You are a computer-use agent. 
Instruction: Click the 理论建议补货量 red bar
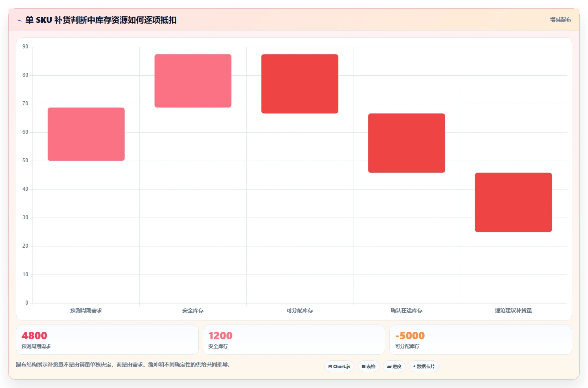pos(513,203)
